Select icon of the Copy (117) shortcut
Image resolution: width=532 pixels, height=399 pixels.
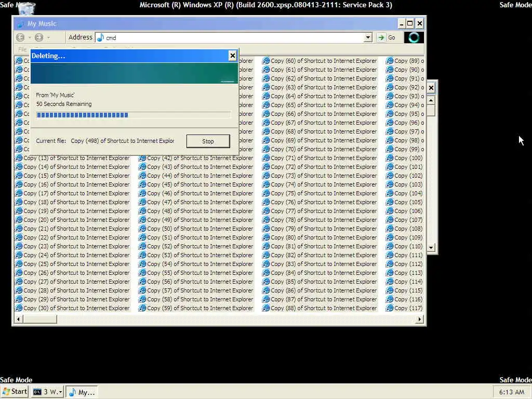(390, 308)
